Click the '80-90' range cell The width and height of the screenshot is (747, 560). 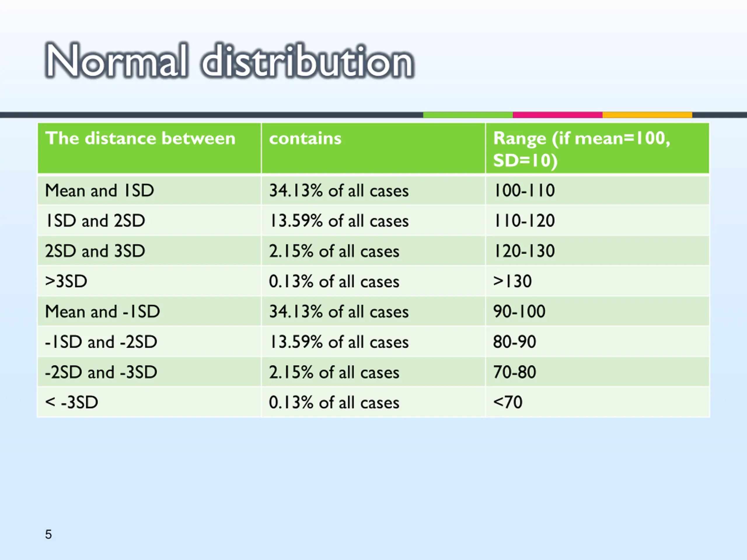pyautogui.click(x=597, y=342)
